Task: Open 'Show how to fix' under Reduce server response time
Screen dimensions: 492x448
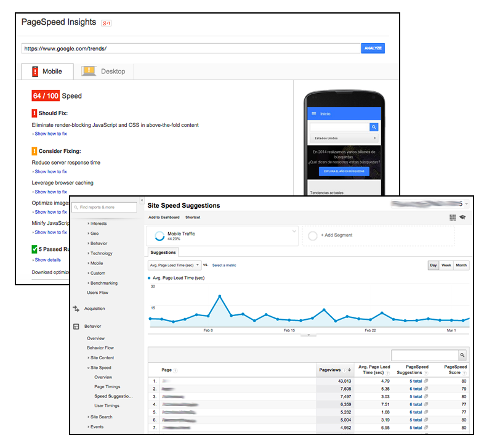Action: pos(50,172)
